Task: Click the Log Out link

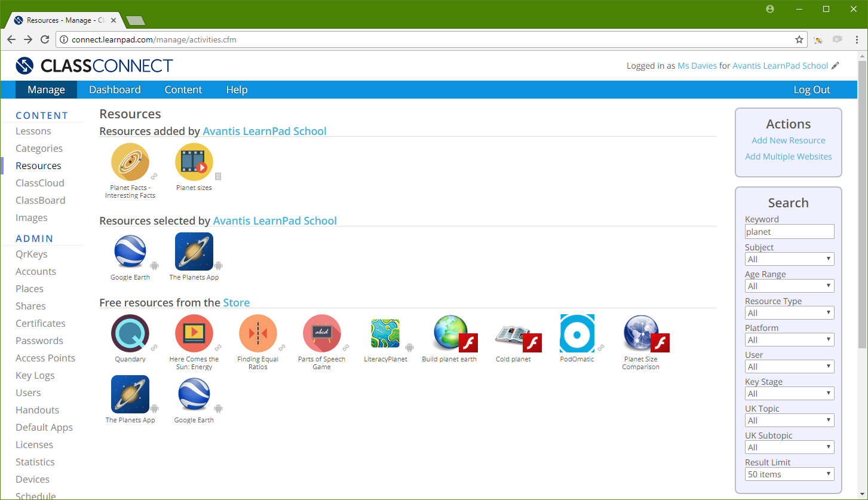Action: pyautogui.click(x=812, y=90)
